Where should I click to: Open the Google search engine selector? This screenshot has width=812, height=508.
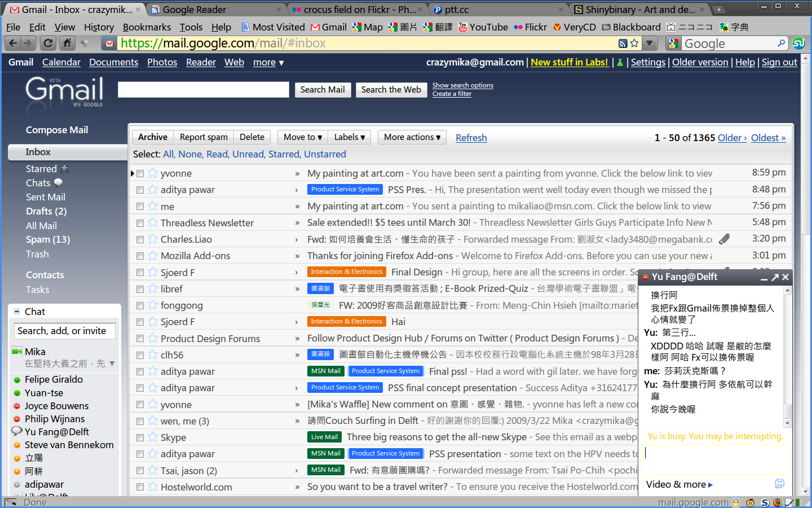point(673,43)
